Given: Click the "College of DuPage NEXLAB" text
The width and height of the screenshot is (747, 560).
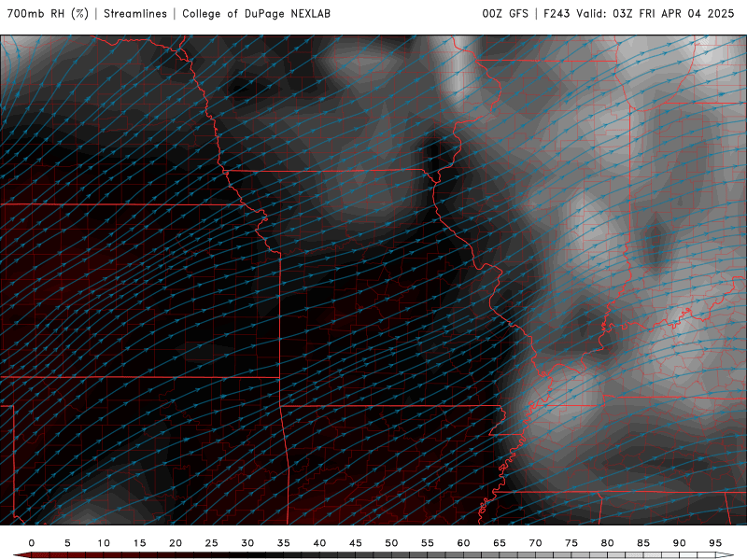Looking at the screenshot, I should (256, 14).
